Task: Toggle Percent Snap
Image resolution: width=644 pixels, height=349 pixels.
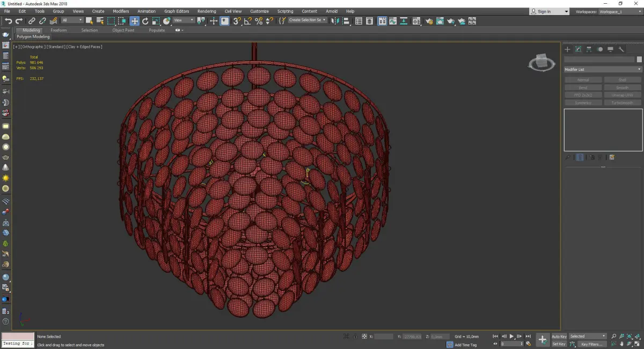Action: [x=259, y=21]
